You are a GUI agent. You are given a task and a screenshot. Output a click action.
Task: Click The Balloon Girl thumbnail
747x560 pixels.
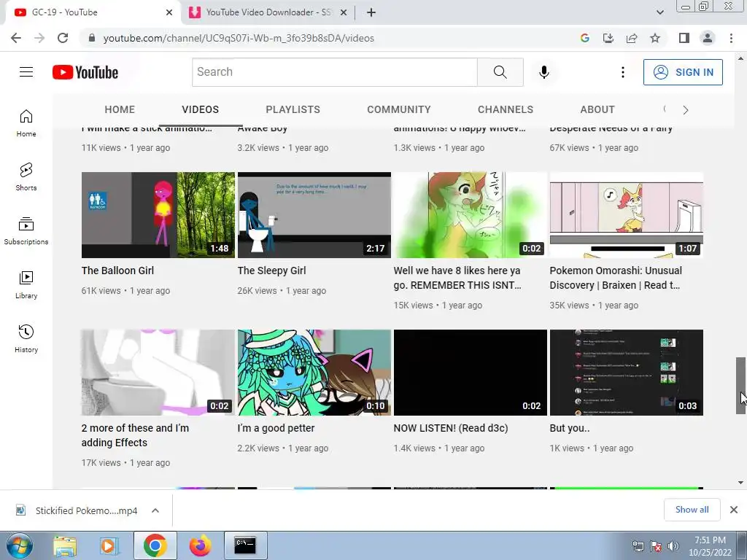tap(158, 215)
